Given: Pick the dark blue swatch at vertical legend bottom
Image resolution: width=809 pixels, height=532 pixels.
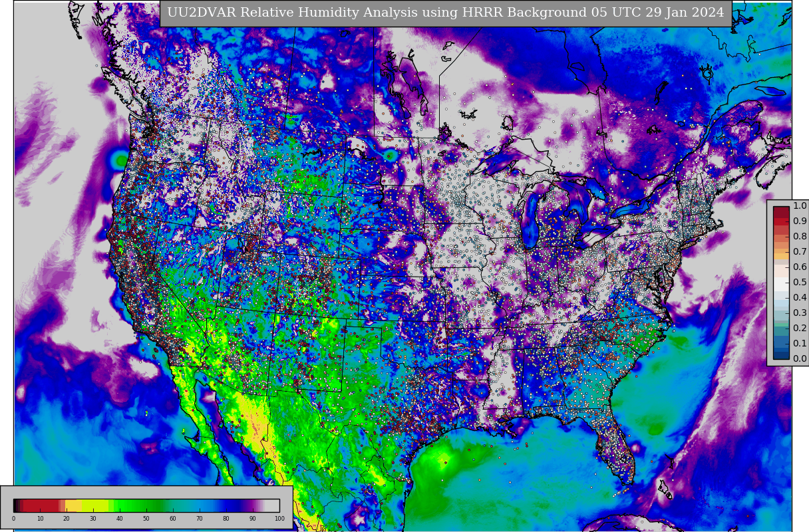Looking at the screenshot, I should pos(781,354).
